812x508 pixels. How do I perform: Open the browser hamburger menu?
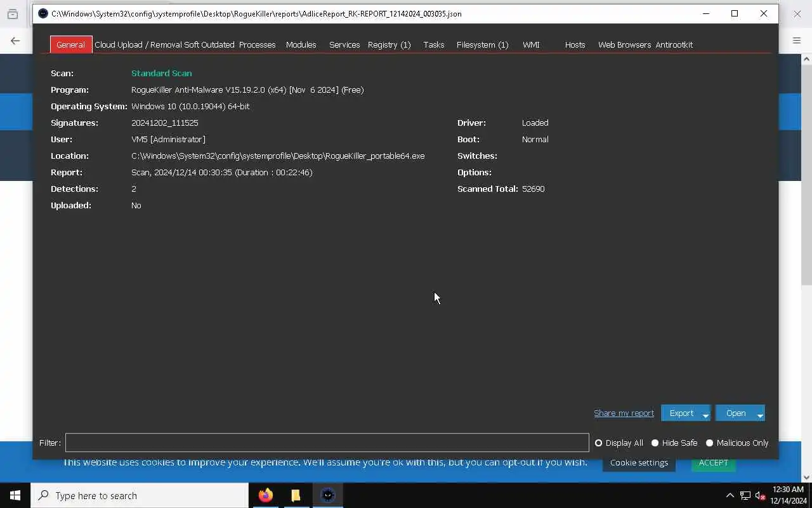(x=797, y=41)
